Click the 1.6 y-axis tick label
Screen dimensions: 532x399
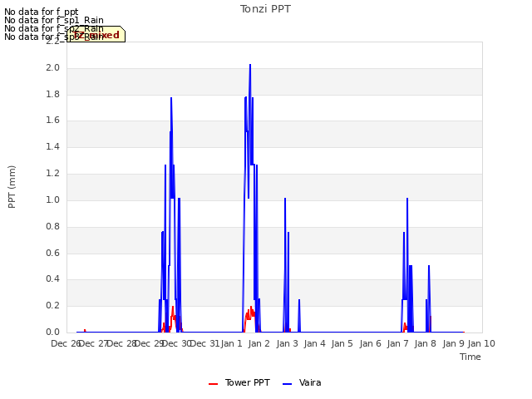point(52,121)
